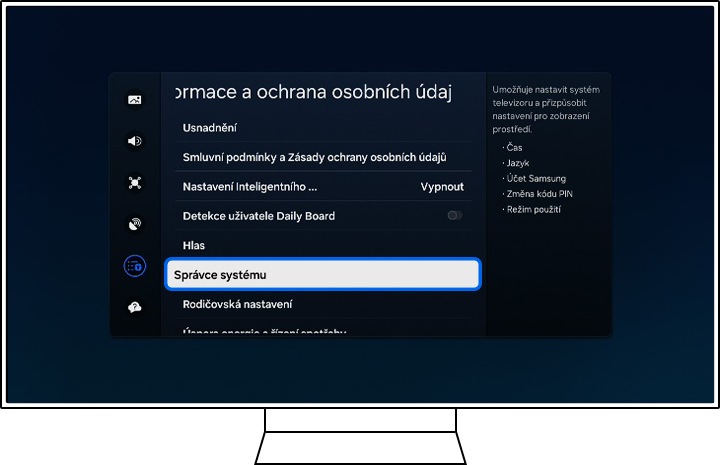Click the ochrana osobních údajů page heading
Viewport: 720px width, 465px height.
[314, 92]
